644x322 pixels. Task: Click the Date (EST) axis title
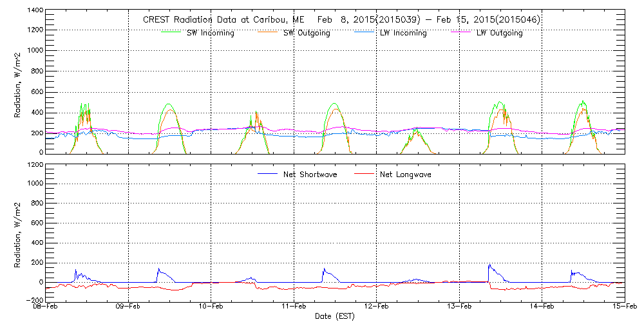click(336, 316)
